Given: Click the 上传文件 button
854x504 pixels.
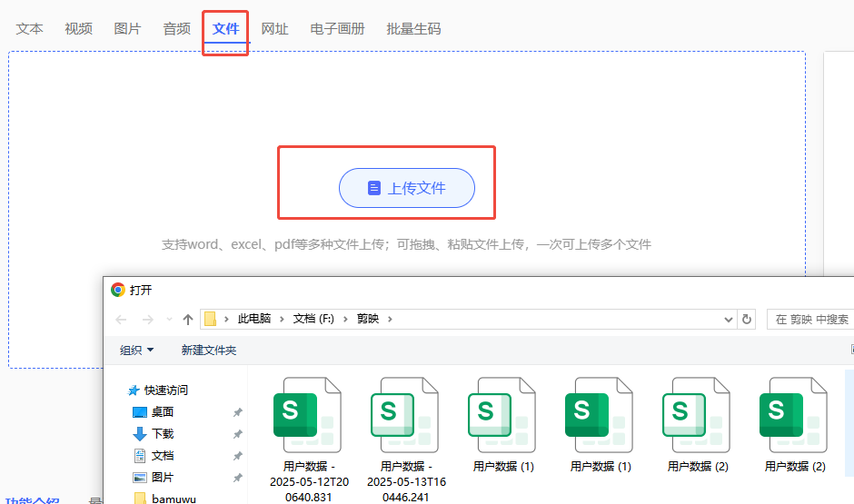Looking at the screenshot, I should (x=407, y=188).
